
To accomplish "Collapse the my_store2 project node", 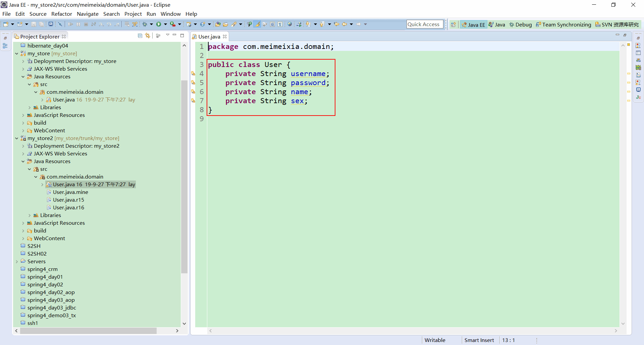I will click(x=16, y=138).
